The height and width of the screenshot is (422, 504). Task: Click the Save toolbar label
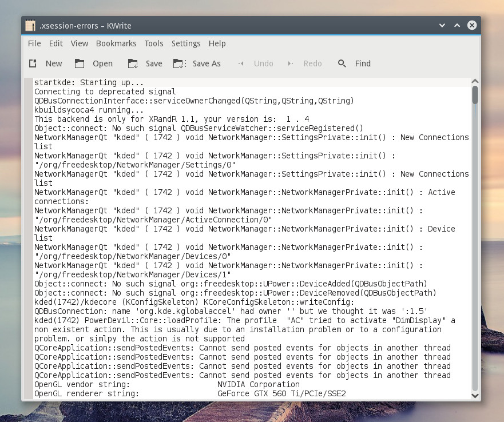tap(154, 63)
